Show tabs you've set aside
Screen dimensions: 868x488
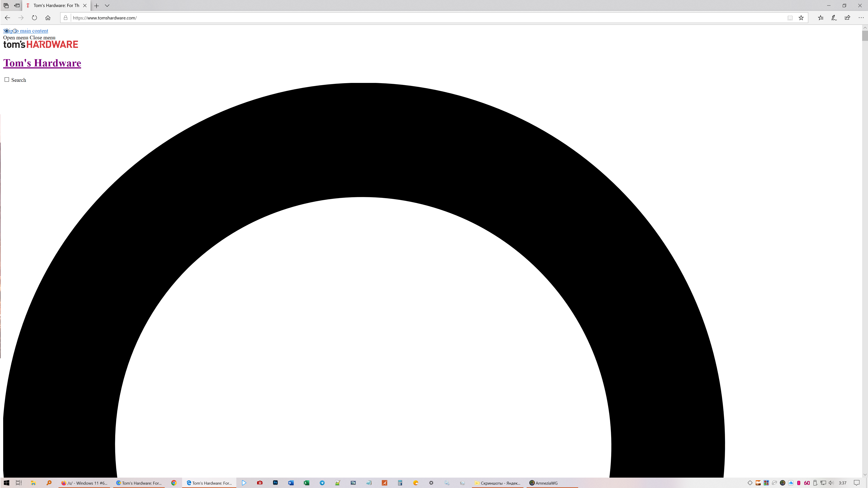[x=6, y=5]
